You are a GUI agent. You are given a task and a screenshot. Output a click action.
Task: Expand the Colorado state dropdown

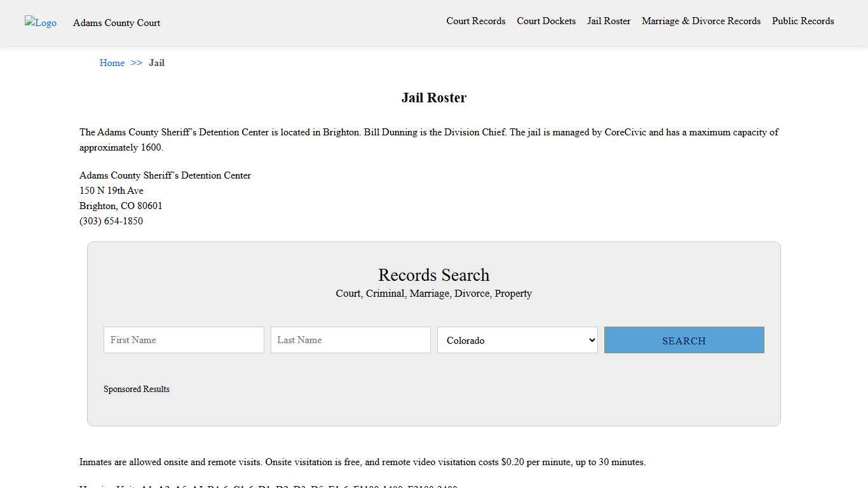[517, 340]
